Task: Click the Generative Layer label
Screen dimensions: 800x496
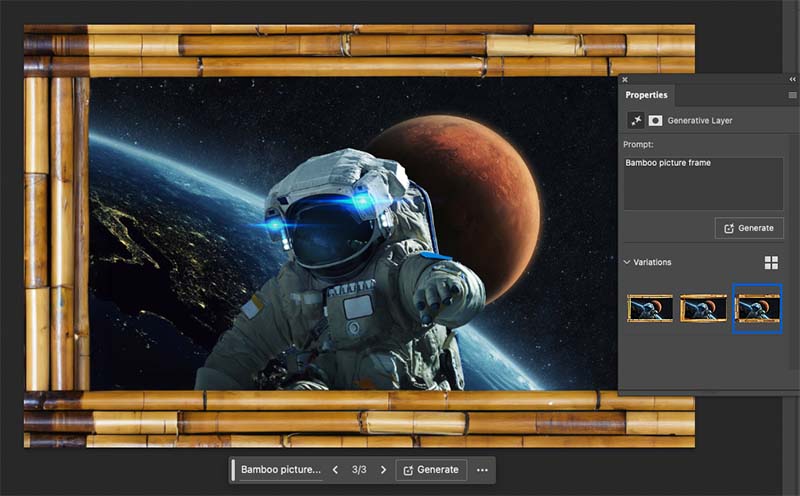Action: (x=699, y=121)
